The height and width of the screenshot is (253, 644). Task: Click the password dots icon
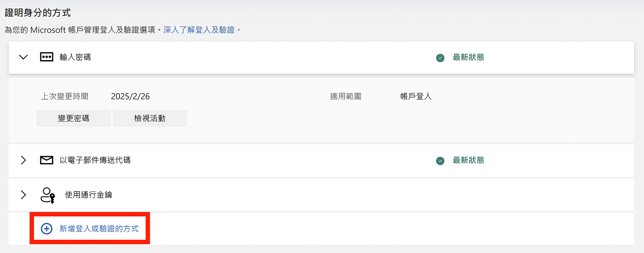pyautogui.click(x=47, y=57)
